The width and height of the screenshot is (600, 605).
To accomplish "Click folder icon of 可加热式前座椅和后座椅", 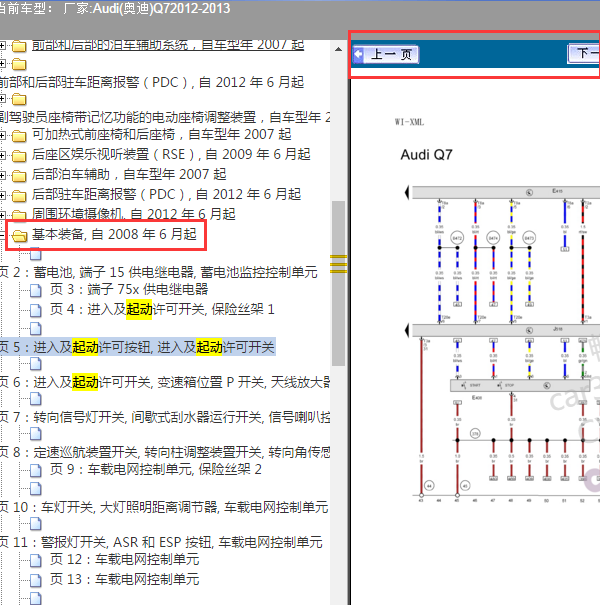I will coord(19,136).
